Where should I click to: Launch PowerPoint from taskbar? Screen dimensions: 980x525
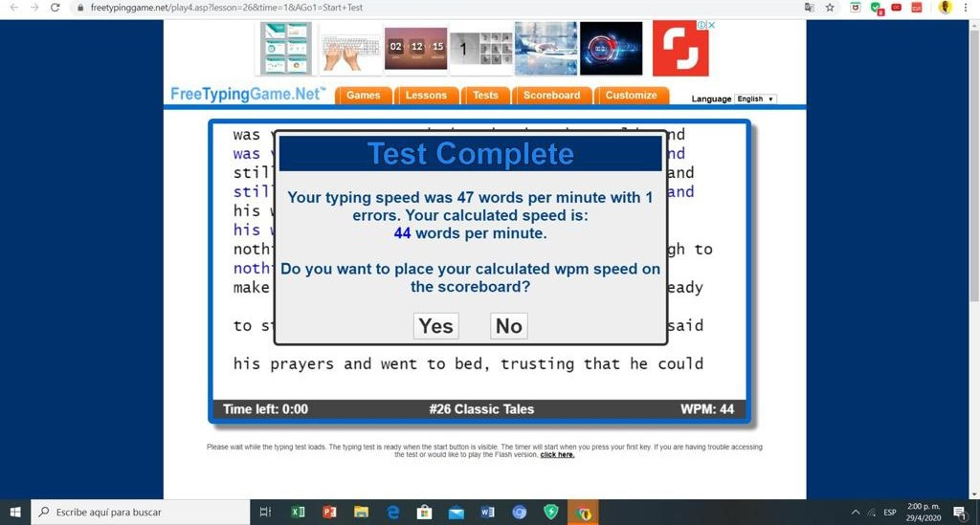click(329, 512)
